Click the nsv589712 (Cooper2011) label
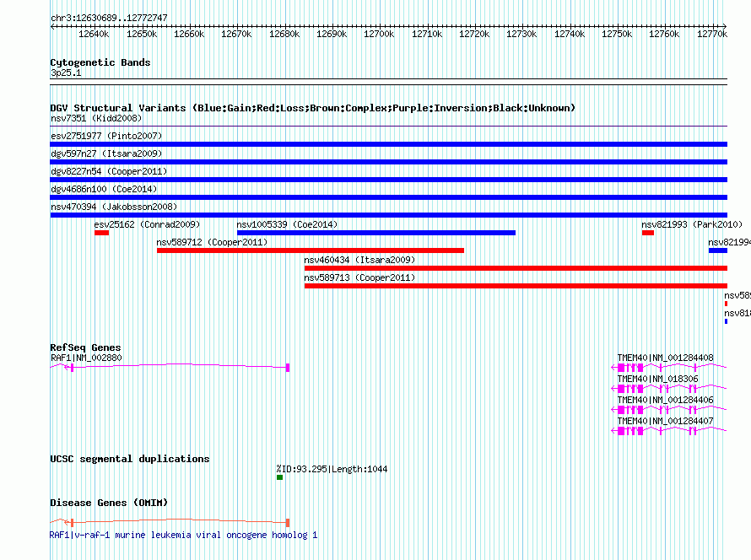Image resolution: width=751 pixels, height=560 pixels. pyautogui.click(x=212, y=242)
